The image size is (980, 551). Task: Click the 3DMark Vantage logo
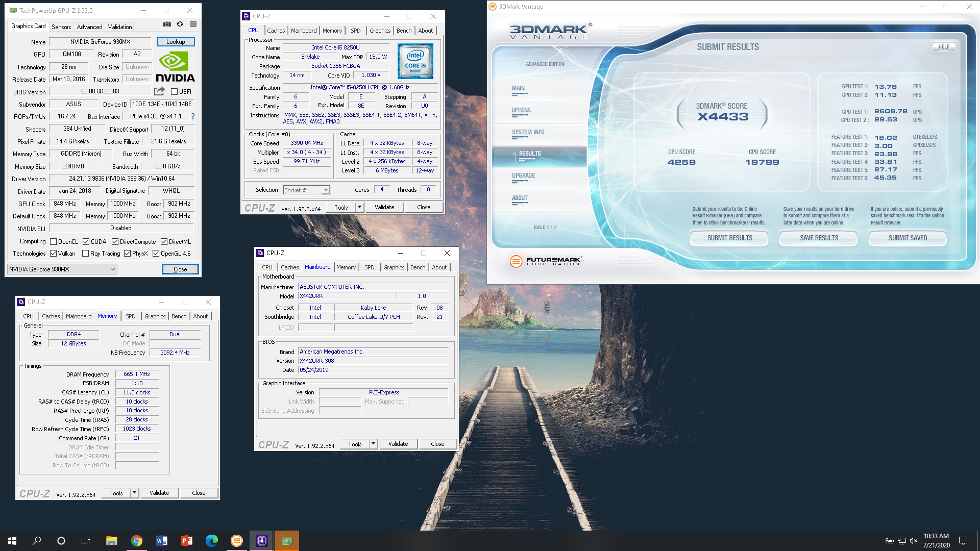[x=550, y=32]
